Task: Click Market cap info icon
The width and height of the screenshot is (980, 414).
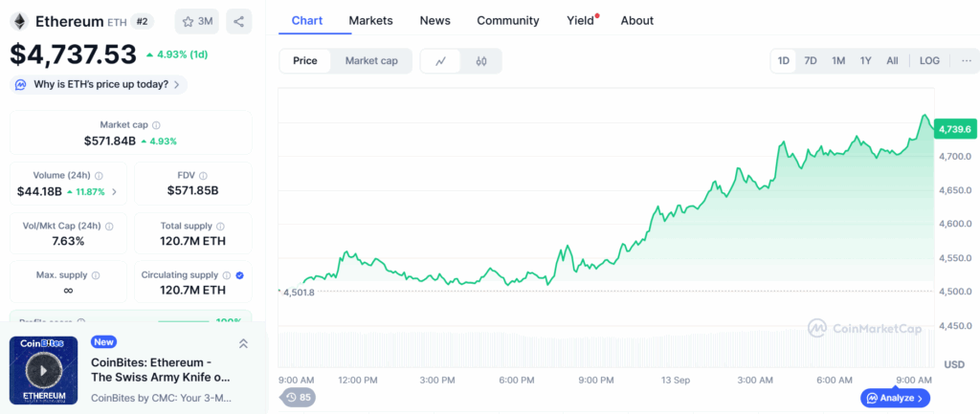Action: 156,125
